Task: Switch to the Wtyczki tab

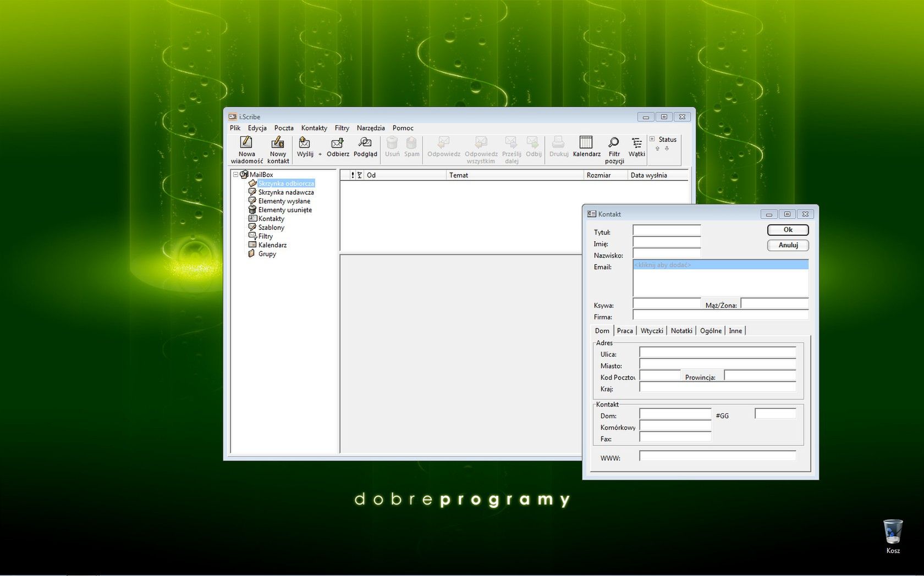Action: [x=652, y=330]
